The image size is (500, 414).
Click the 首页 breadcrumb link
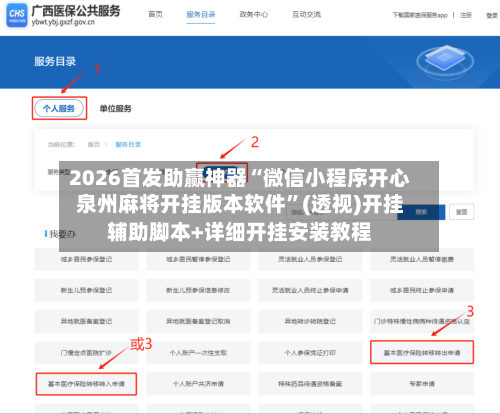(x=94, y=145)
